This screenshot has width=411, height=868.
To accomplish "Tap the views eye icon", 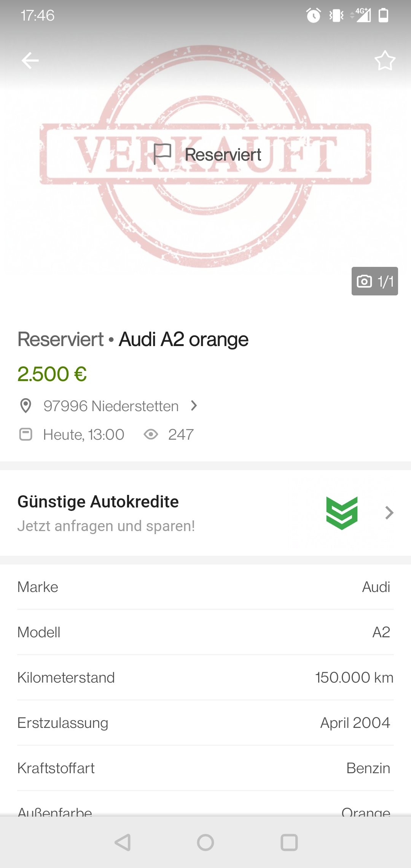I will click(x=151, y=434).
